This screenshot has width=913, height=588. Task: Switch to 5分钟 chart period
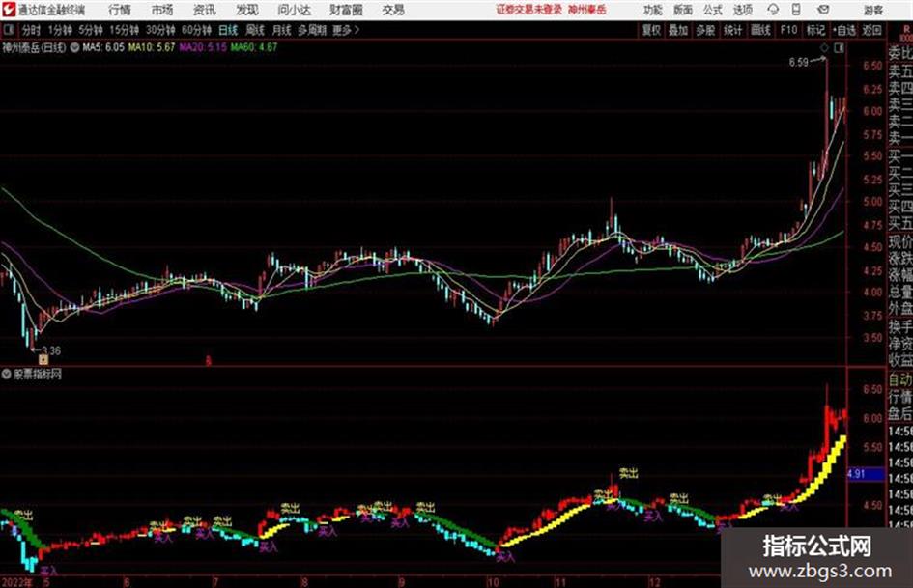pos(90,30)
